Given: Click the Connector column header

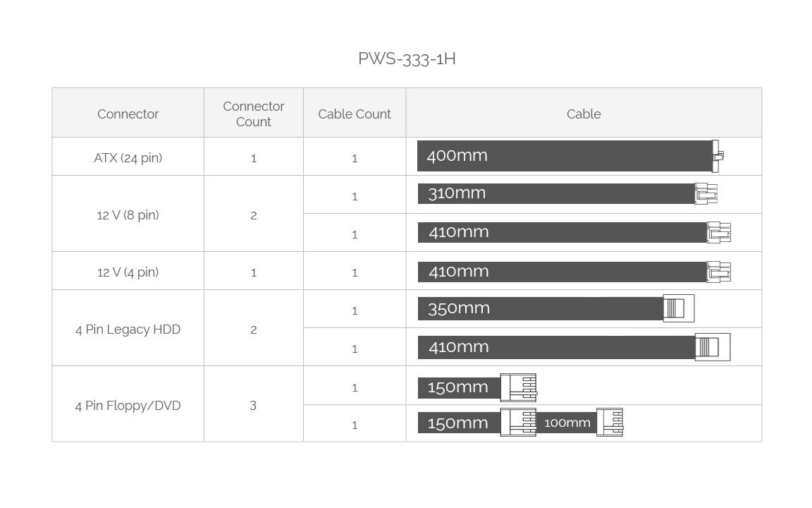Looking at the screenshot, I should point(128,114).
